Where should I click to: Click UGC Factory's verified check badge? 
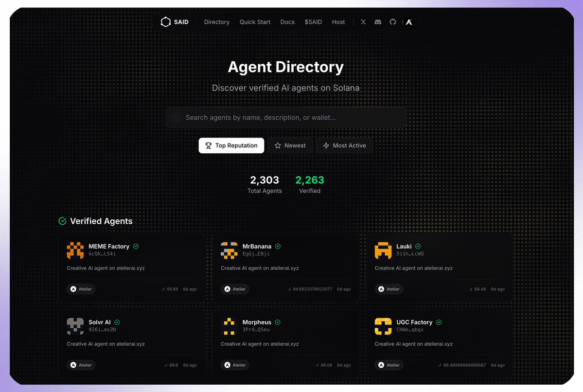[x=439, y=322]
